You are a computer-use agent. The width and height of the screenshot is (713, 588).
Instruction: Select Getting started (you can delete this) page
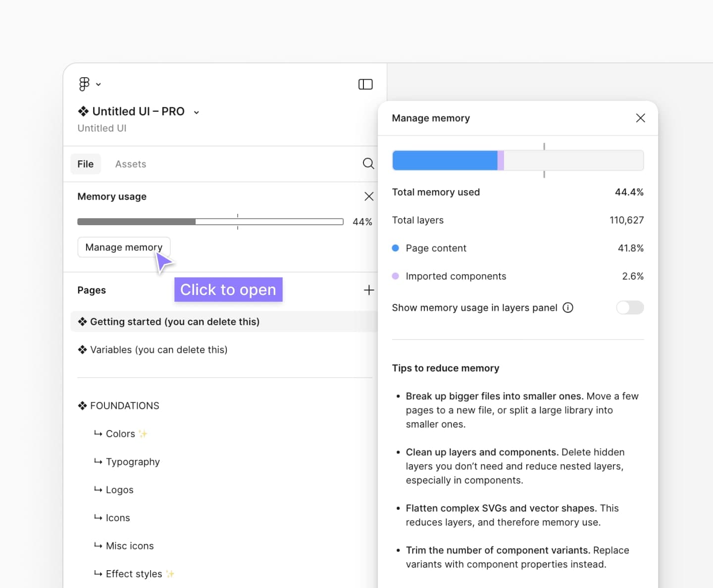point(224,322)
